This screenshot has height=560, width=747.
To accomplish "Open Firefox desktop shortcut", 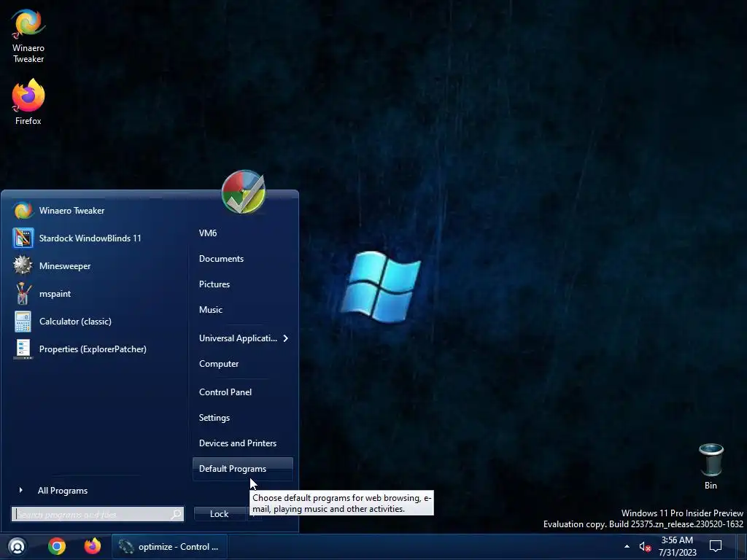I will [x=28, y=102].
